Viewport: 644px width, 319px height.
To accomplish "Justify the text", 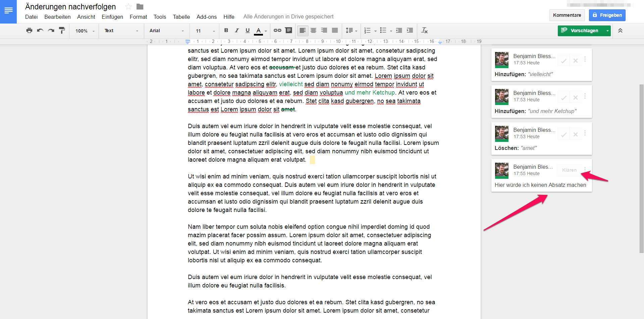I will click(335, 31).
